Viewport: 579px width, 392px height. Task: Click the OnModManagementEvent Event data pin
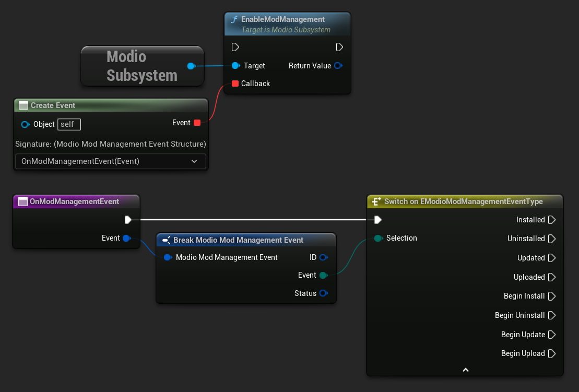click(x=127, y=238)
